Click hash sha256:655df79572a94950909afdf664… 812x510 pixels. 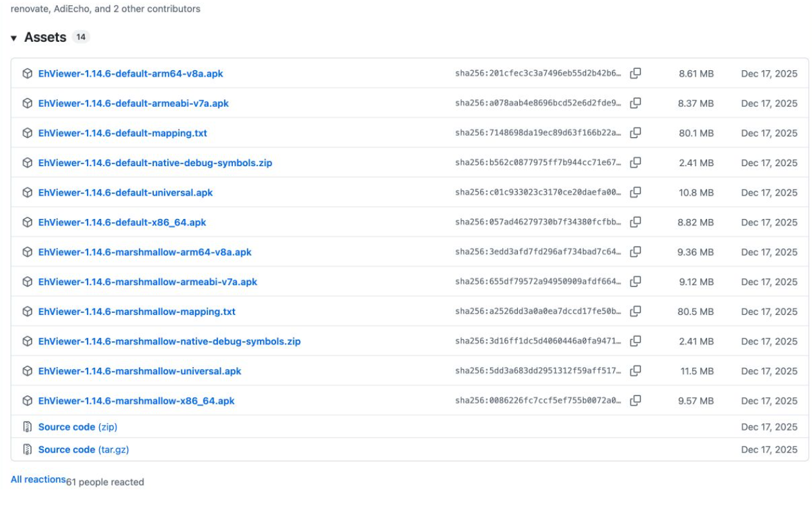tap(539, 281)
